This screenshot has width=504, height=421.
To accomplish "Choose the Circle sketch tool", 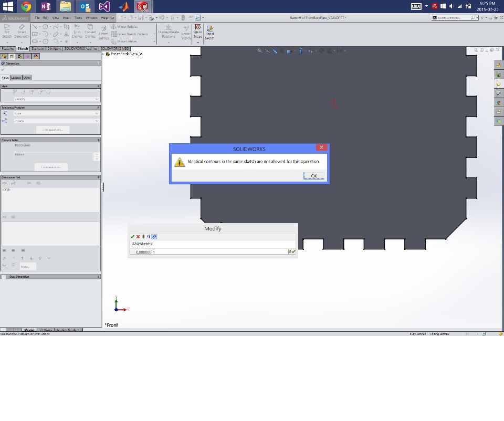I will [x=45, y=27].
